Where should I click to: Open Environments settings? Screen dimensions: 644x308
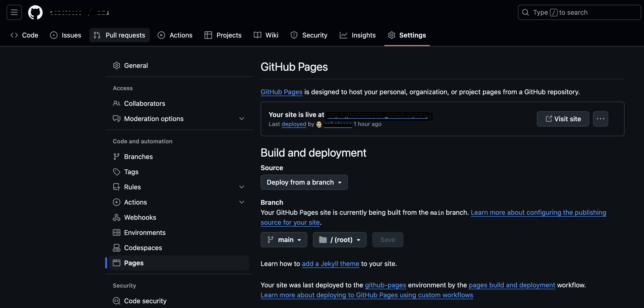[179, 233]
